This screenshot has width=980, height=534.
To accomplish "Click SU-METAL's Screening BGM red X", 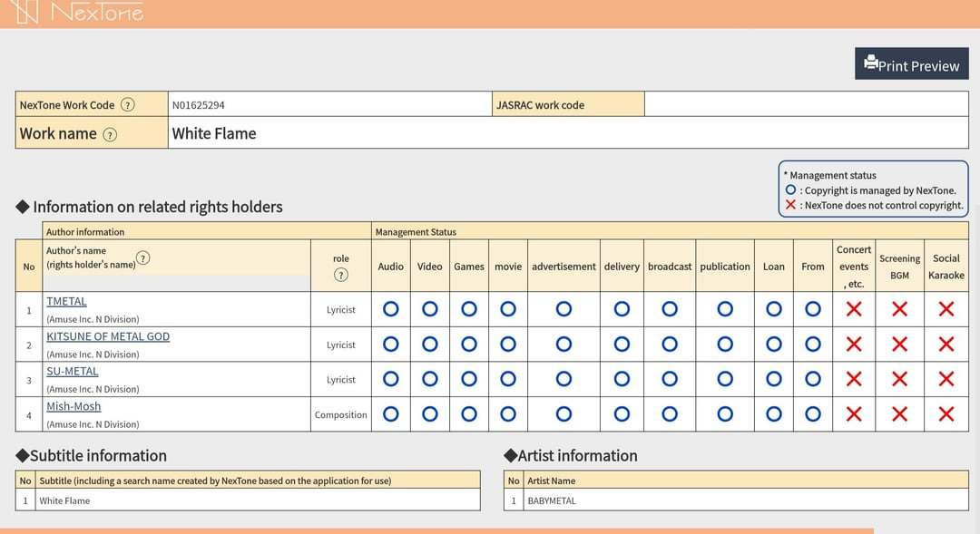I will (x=899, y=379).
